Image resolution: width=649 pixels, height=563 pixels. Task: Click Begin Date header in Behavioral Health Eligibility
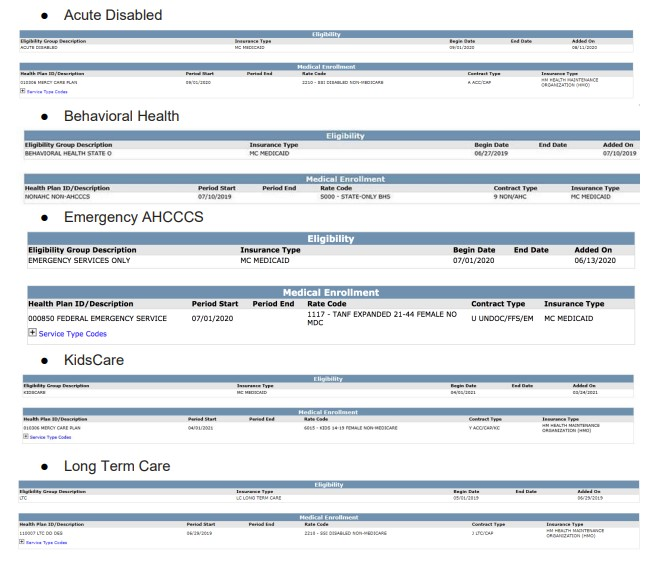[495, 145]
